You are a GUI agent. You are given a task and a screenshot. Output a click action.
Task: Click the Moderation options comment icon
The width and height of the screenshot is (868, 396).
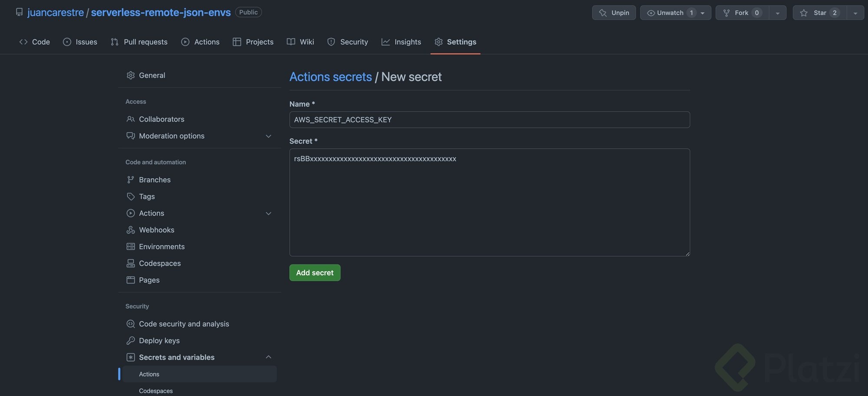[x=131, y=136]
